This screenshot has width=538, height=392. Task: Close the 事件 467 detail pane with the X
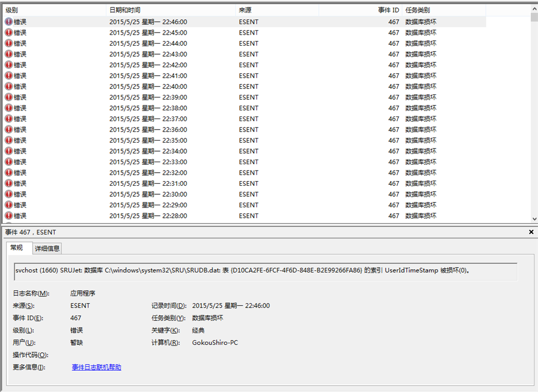[x=531, y=232]
